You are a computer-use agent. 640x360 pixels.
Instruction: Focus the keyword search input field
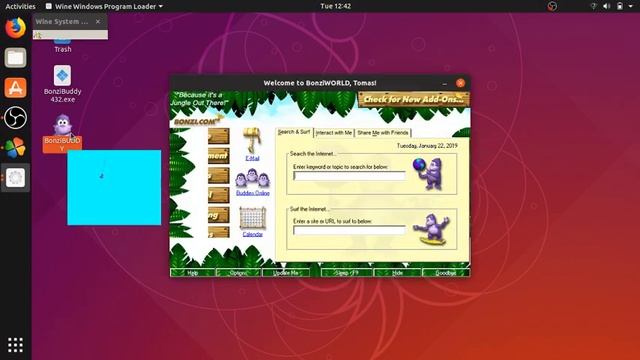349,176
